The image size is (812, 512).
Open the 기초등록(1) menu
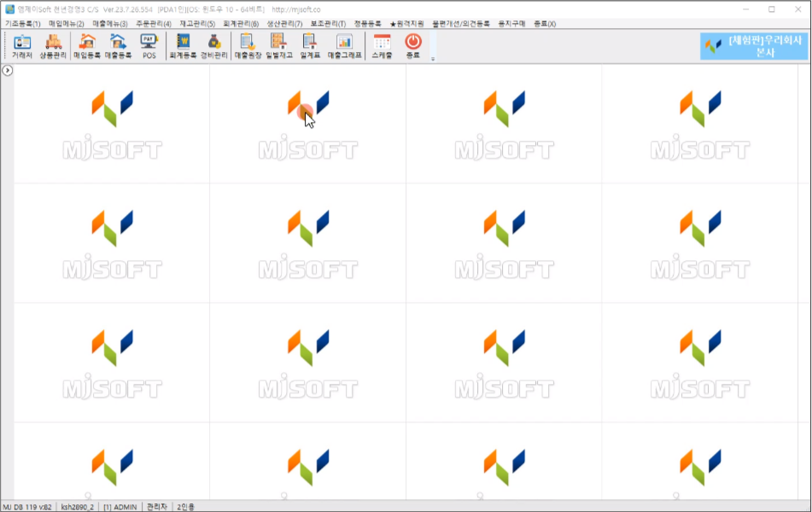(x=23, y=24)
